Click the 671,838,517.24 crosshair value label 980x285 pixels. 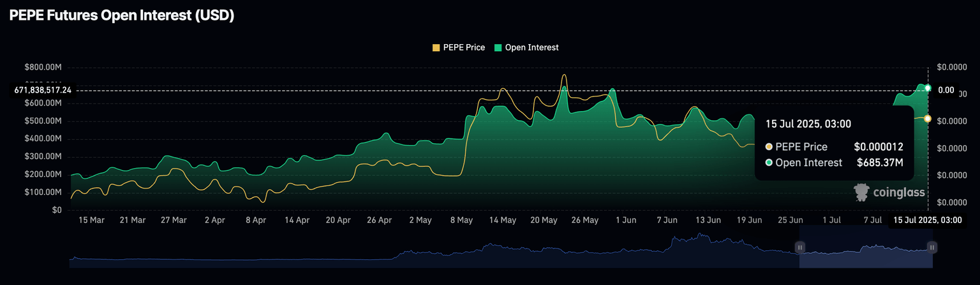pyautogui.click(x=43, y=91)
